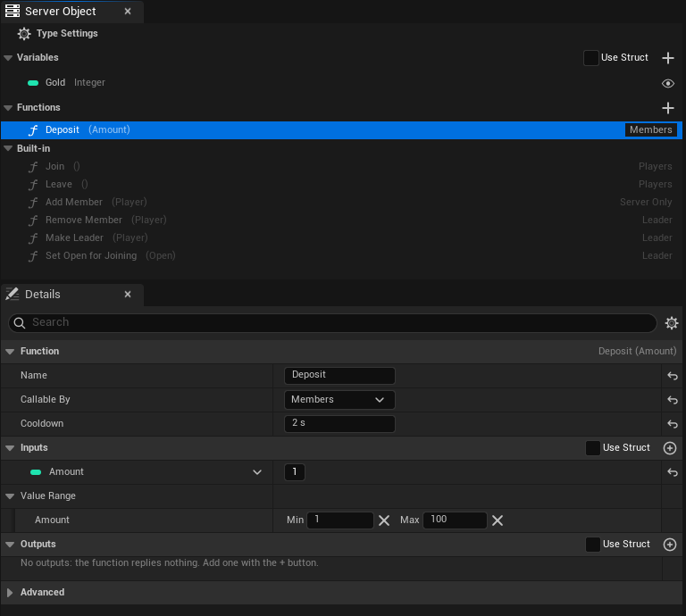Collapse the Variables section
Viewport: 686px width, 616px height.
click(8, 58)
